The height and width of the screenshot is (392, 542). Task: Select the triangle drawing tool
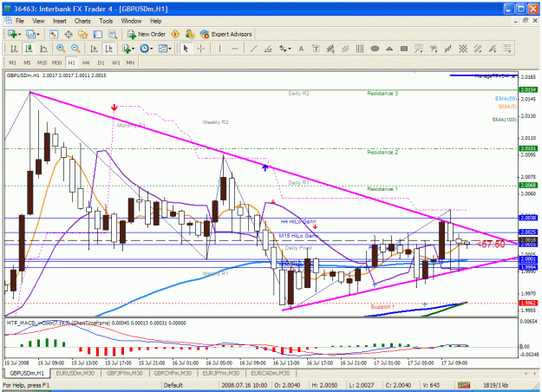tap(389, 49)
